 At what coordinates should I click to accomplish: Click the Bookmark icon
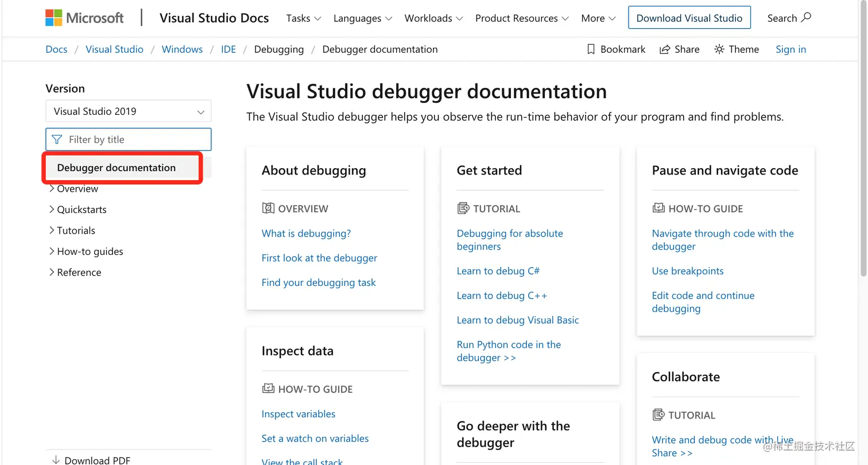(x=591, y=49)
